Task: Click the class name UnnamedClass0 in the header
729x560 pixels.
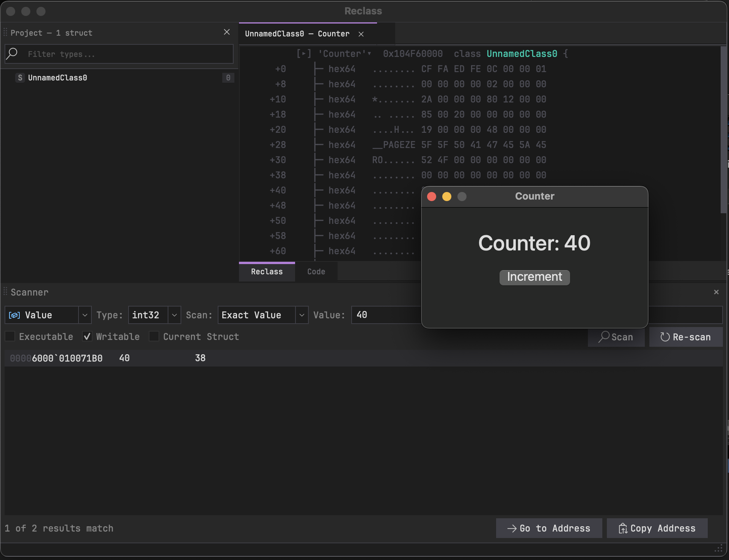Action: coord(522,54)
